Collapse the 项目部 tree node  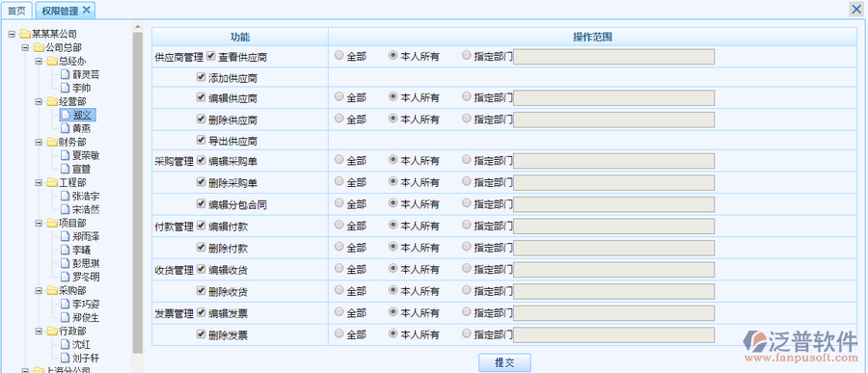(x=39, y=223)
